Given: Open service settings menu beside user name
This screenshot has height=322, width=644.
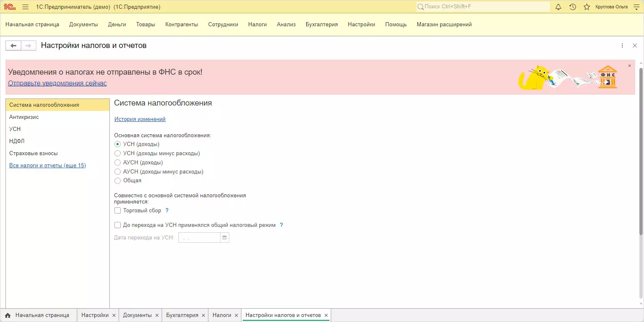Looking at the screenshot, I should coord(636,7).
